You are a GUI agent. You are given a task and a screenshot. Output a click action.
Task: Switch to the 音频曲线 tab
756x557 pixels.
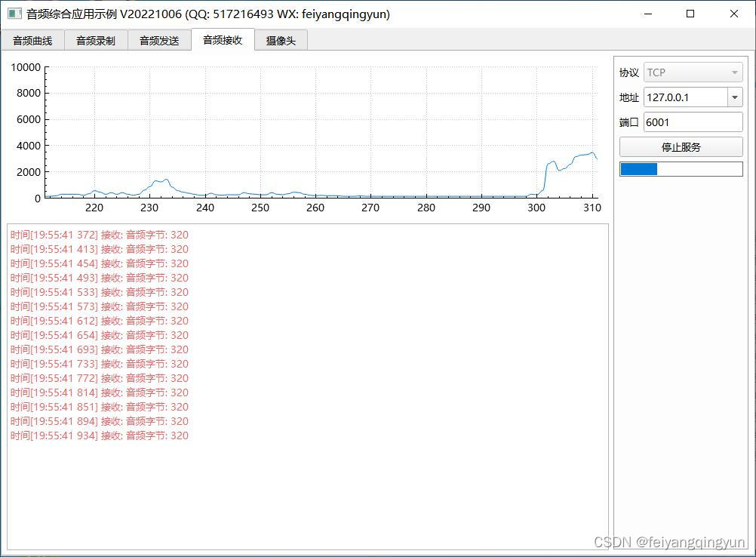32,41
